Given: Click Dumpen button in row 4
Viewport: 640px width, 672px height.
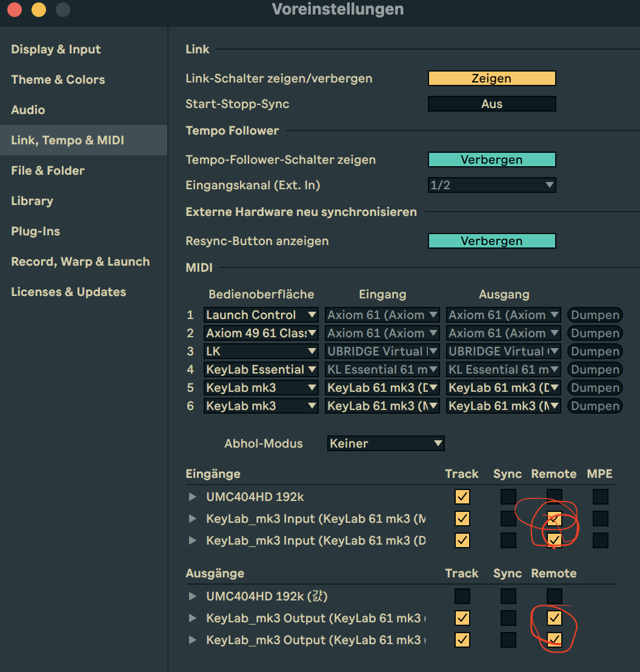Looking at the screenshot, I should 595,369.
